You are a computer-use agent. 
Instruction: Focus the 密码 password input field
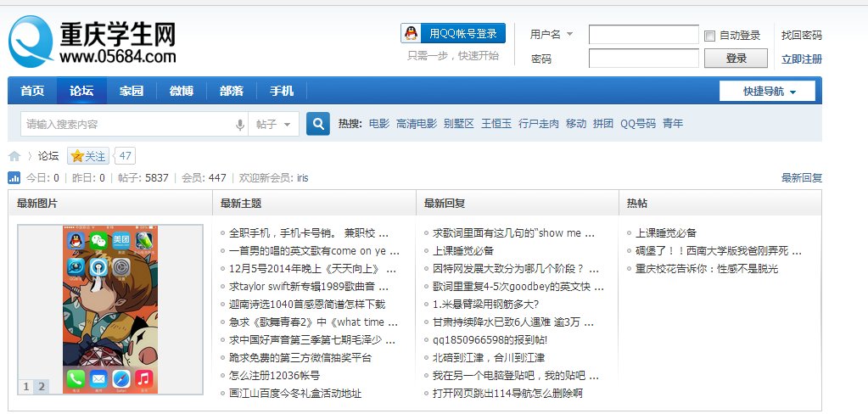(x=644, y=59)
